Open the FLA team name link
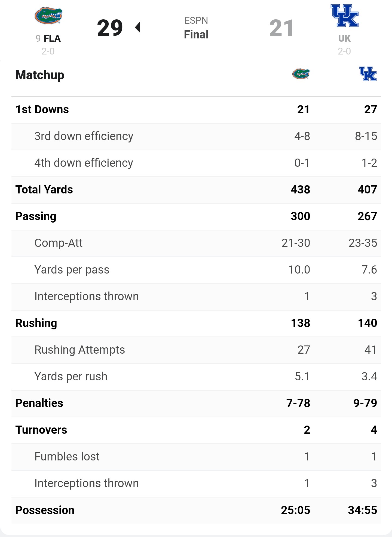The width and height of the screenshot is (392, 537). click(52, 38)
